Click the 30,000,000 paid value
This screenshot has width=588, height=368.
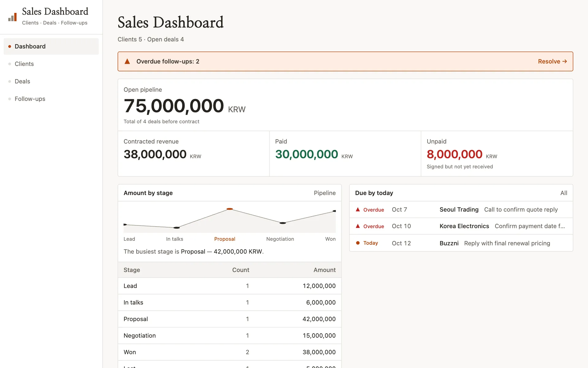(307, 154)
